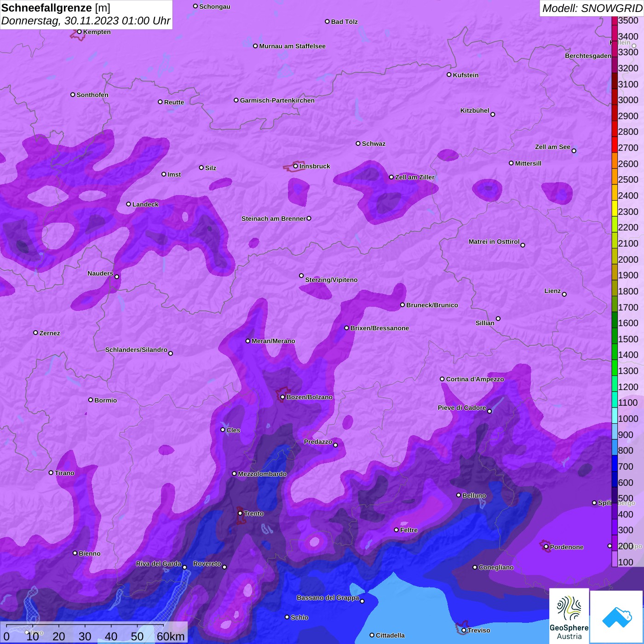Click the 'Cles' city label
The height and width of the screenshot is (644, 644).
(x=233, y=431)
